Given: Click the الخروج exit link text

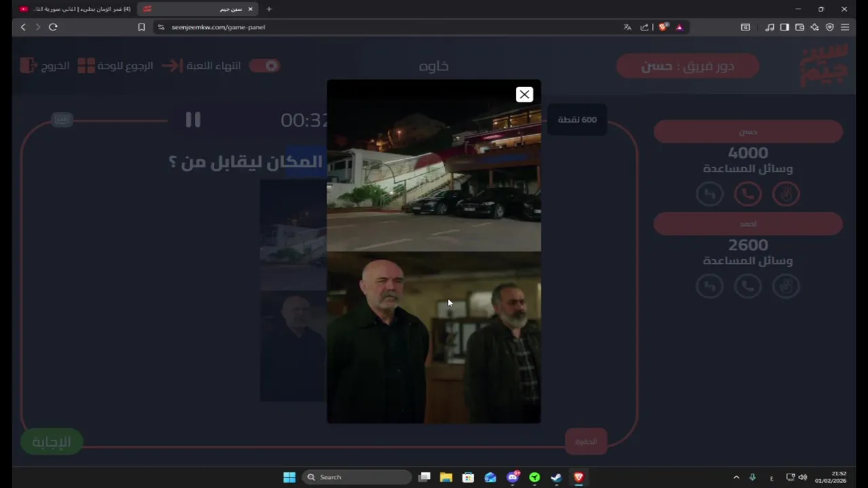Looking at the screenshot, I should point(56,66).
